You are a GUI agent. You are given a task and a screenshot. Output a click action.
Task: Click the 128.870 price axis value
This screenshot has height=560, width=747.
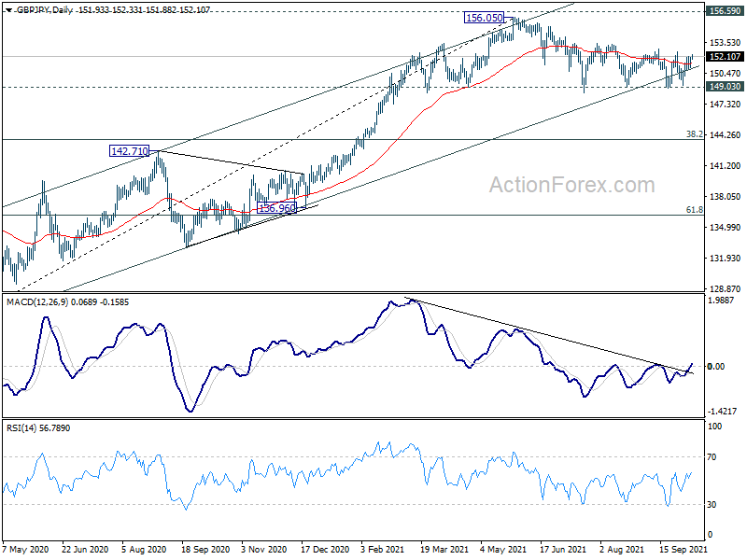click(725, 288)
